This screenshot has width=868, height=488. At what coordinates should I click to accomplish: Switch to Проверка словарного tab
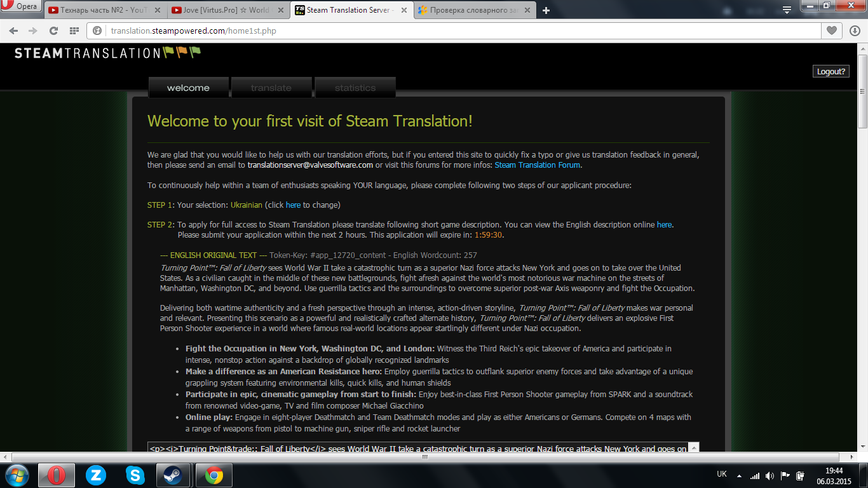coord(474,10)
